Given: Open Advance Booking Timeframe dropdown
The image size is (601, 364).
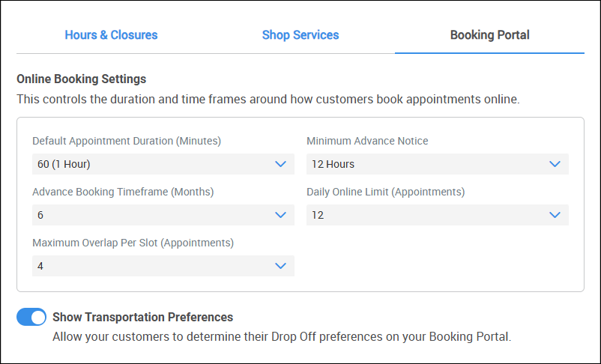Looking at the screenshot, I should (x=163, y=215).
